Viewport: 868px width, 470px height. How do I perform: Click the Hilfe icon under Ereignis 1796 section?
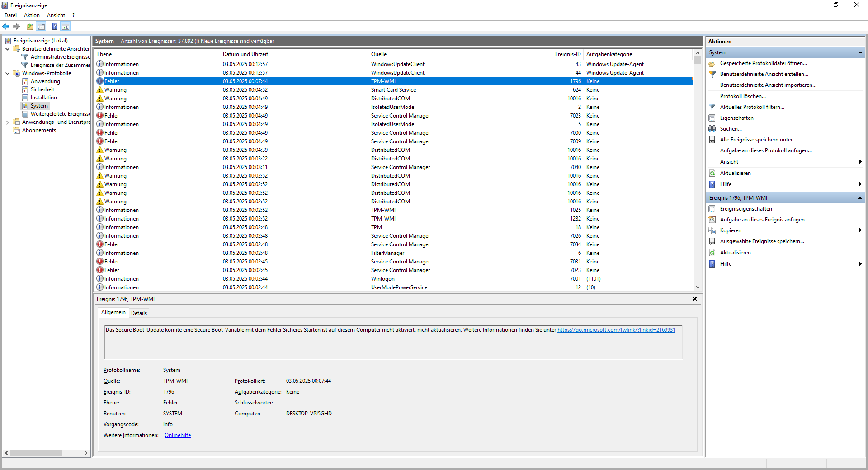coord(712,264)
